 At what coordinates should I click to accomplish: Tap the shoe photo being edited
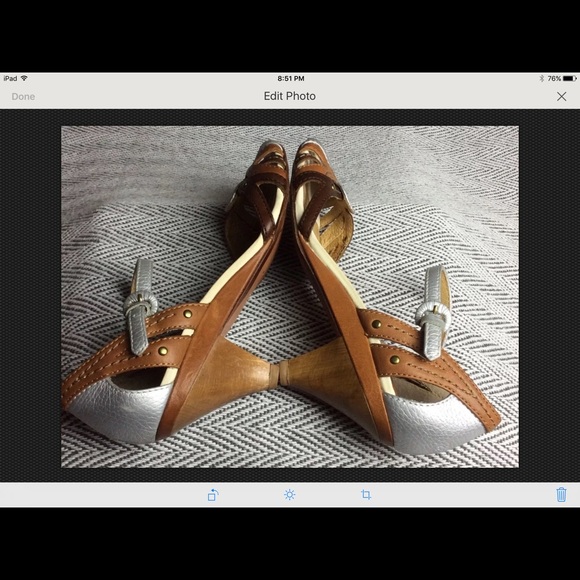290,297
